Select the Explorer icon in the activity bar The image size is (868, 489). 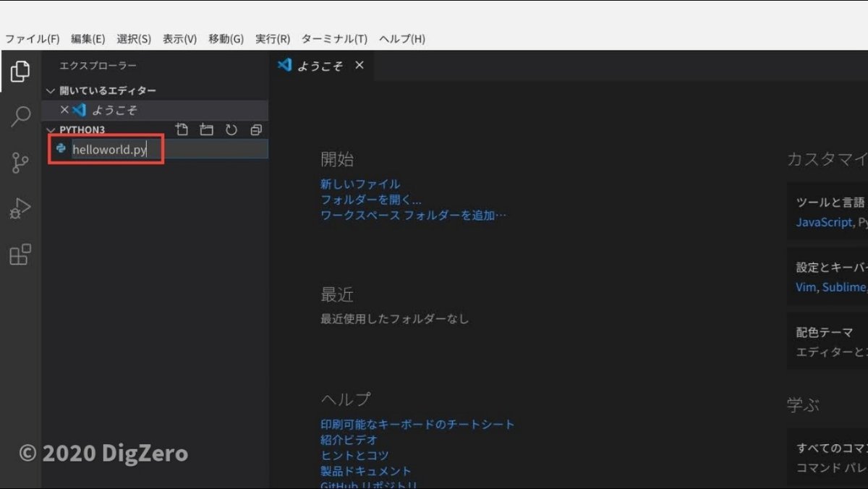pos(20,71)
